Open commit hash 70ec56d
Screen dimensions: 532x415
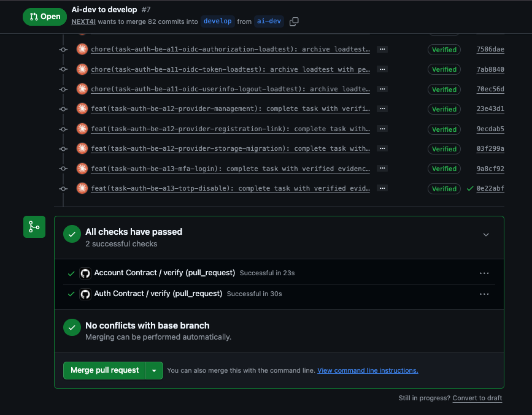tap(490, 89)
